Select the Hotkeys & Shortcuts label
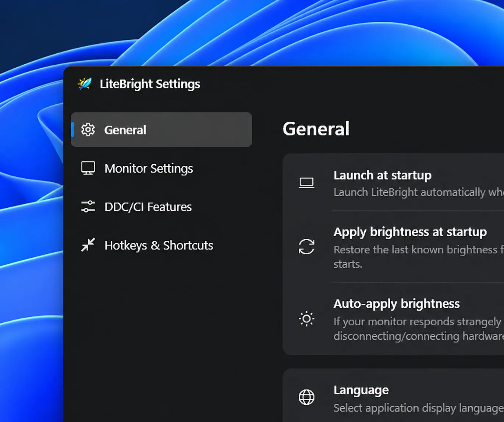This screenshot has width=504, height=422. click(x=159, y=245)
